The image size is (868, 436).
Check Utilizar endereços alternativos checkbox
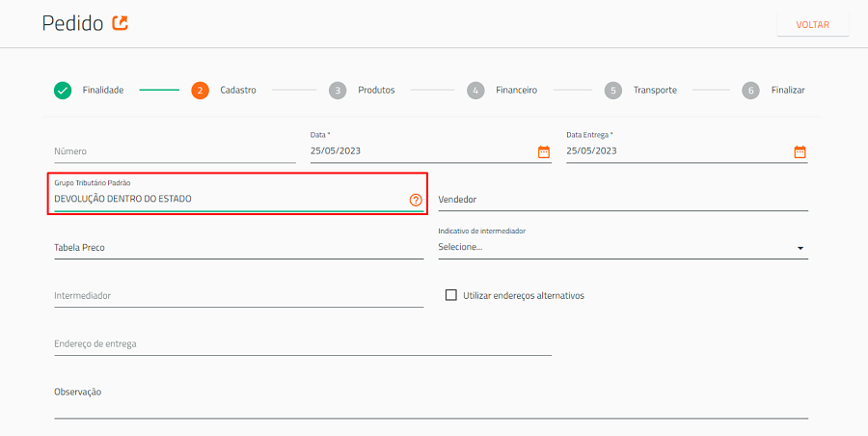pos(451,295)
